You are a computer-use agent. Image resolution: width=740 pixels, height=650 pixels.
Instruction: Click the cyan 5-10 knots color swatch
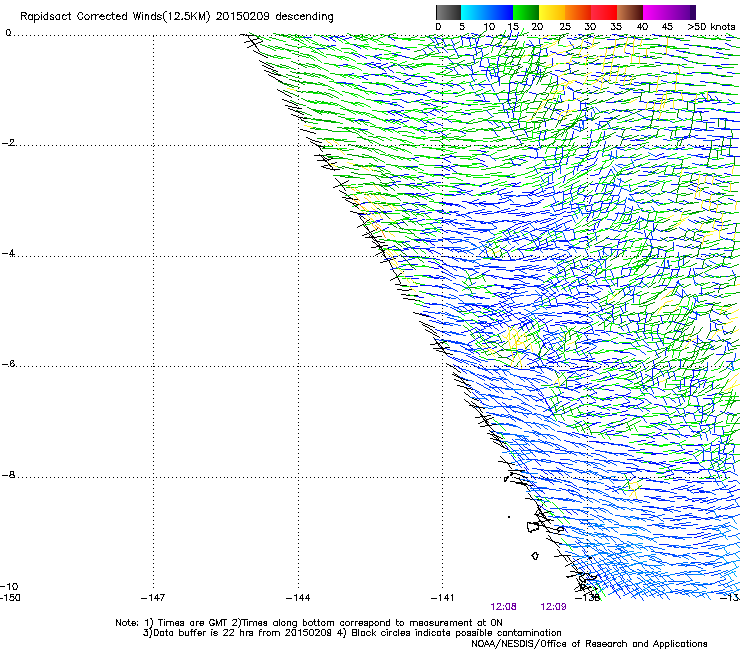(474, 12)
